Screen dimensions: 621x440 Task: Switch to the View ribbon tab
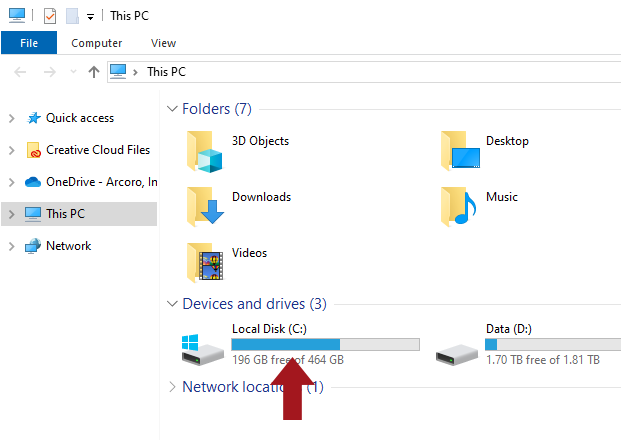[x=163, y=43]
